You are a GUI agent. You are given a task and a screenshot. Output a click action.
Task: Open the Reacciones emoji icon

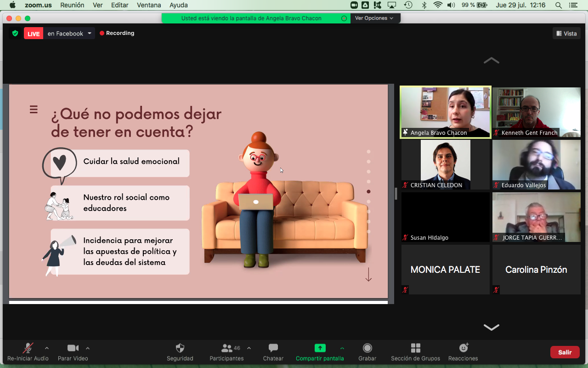point(463,348)
